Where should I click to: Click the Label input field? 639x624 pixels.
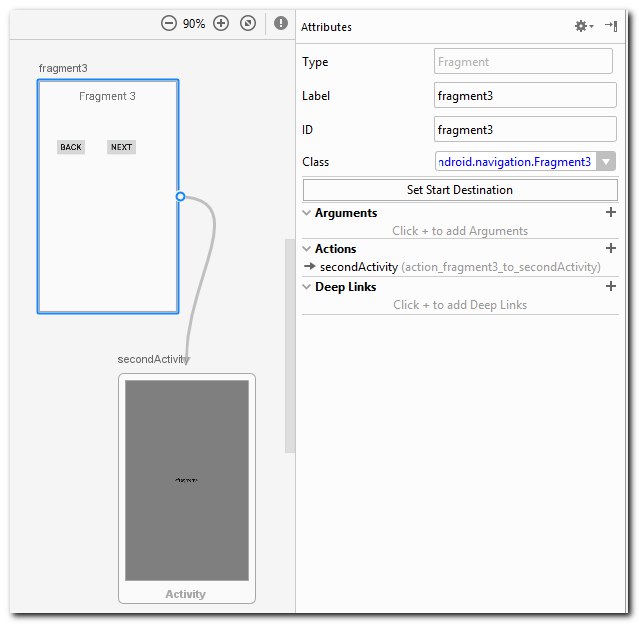pos(525,95)
